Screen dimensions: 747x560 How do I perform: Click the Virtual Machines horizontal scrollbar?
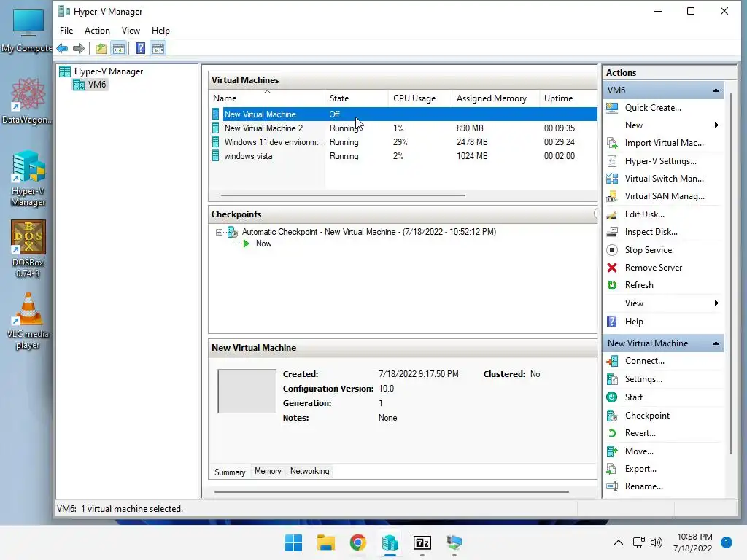[x=343, y=195]
